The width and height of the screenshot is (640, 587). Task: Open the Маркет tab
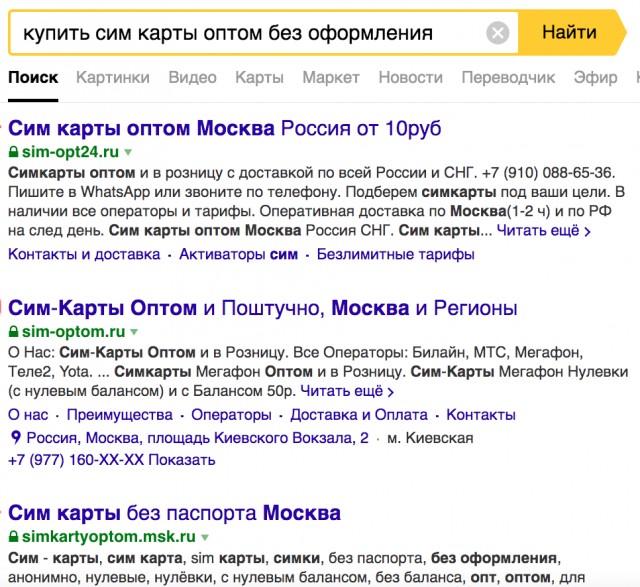pos(331,77)
